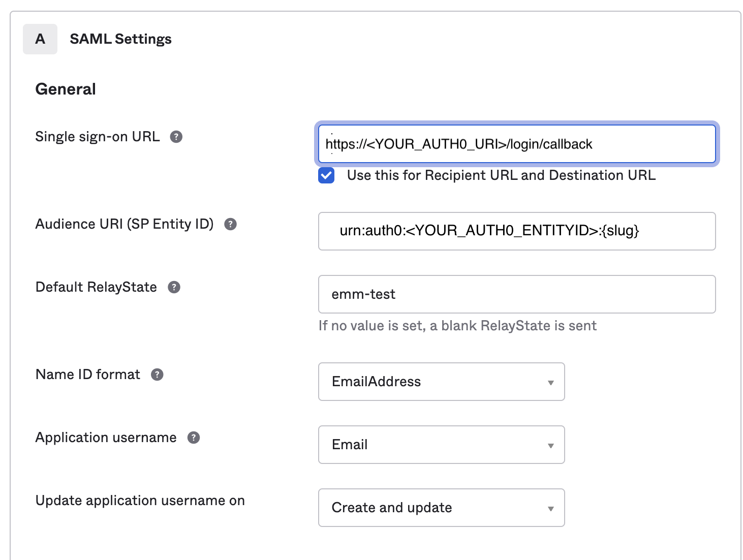Click the Create and update selection

click(x=391, y=508)
